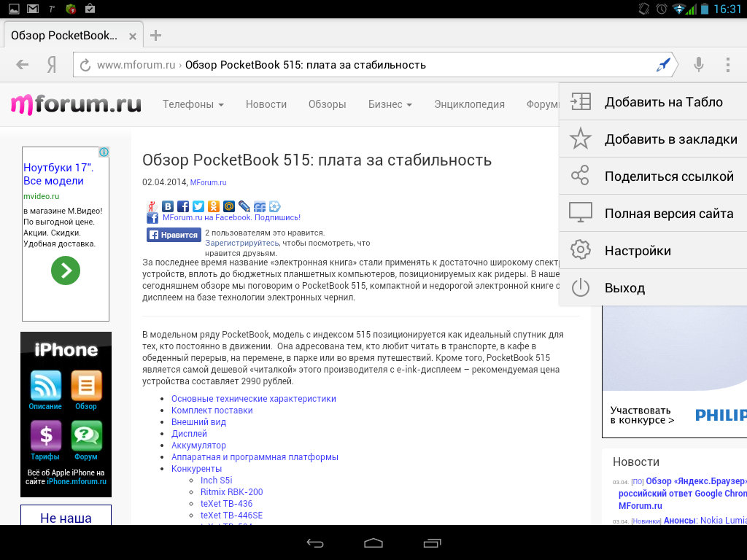This screenshot has height=560, width=747.
Task: Go back with the browser back arrow
Action: (23, 64)
